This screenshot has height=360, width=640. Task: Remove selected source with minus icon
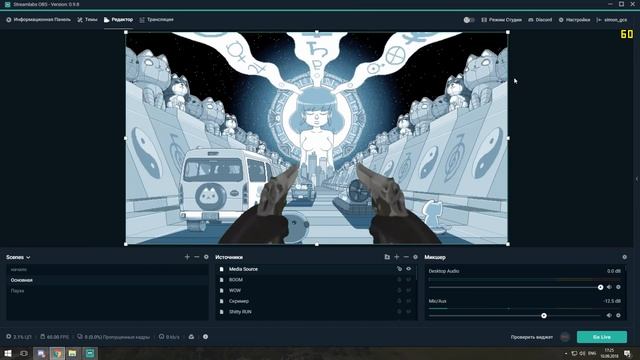pos(406,257)
